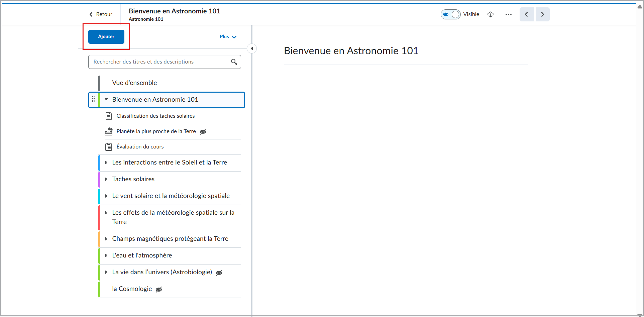Open Classification des taches solaires

click(155, 116)
